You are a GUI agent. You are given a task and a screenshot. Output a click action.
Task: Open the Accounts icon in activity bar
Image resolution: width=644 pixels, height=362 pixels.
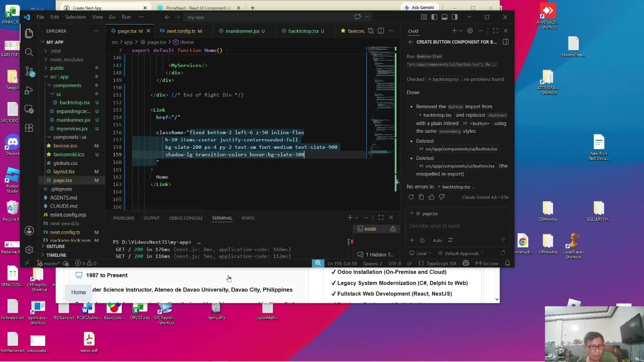point(29,231)
